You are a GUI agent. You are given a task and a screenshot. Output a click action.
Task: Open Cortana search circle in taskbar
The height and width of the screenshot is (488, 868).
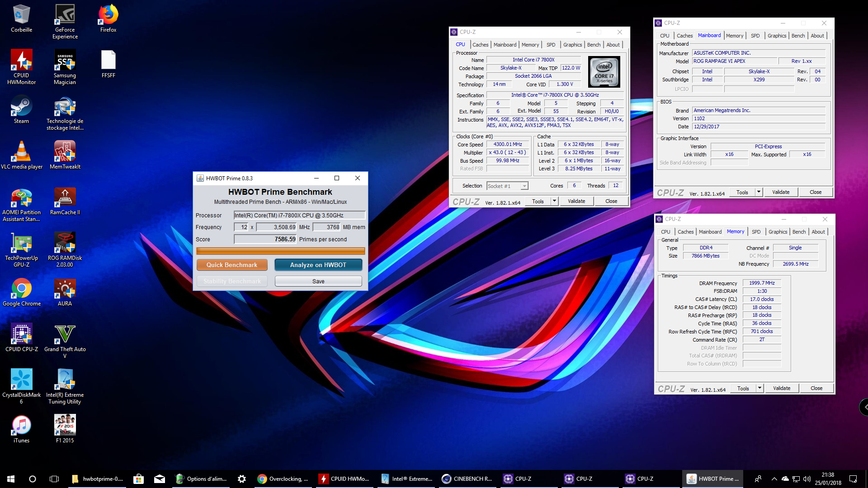pos(33,479)
